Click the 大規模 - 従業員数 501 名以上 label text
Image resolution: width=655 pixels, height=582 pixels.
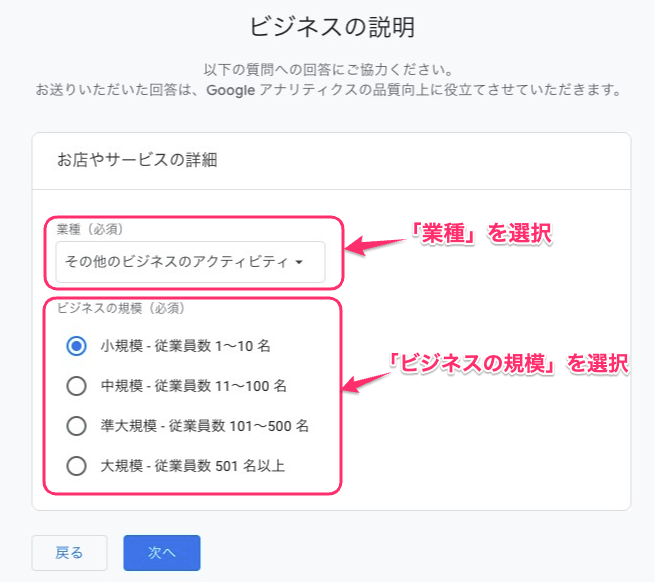tap(199, 465)
